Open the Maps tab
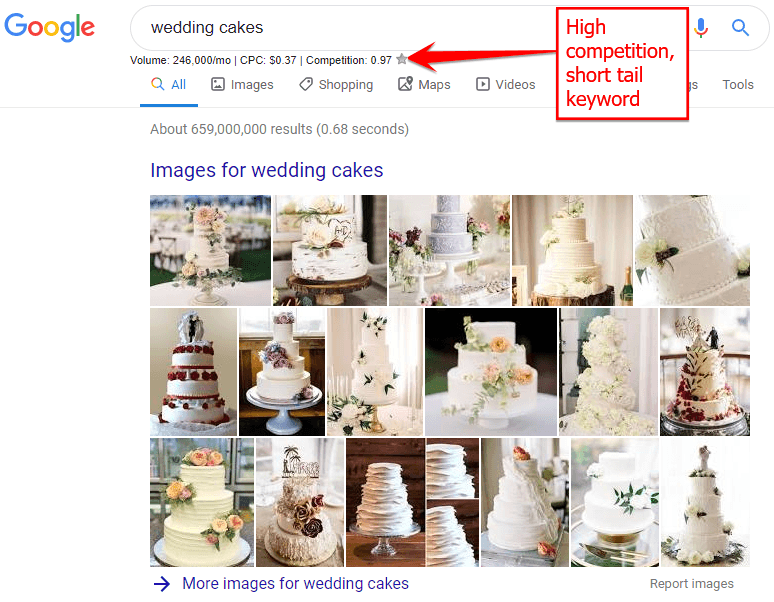The image size is (774, 602). pyautogui.click(x=424, y=84)
